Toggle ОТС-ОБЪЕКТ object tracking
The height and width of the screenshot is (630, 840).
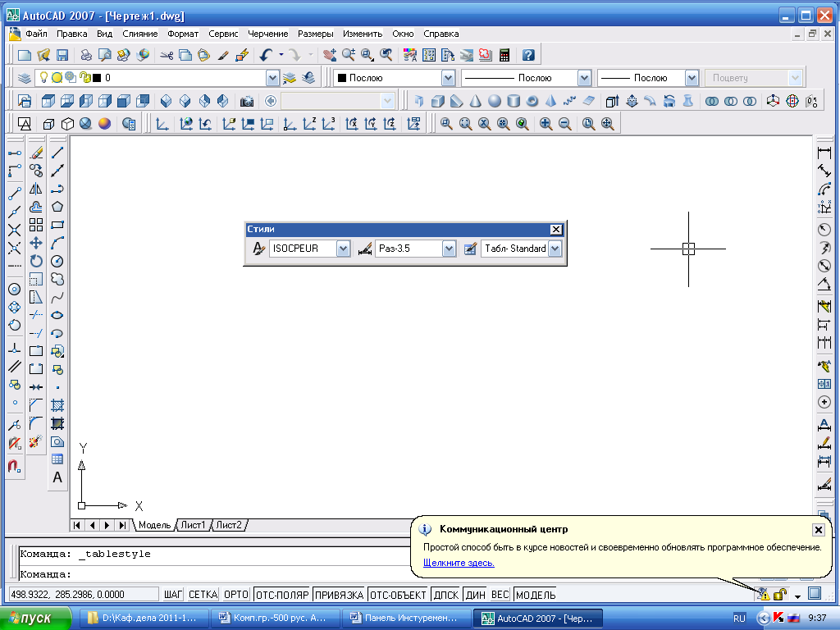coord(398,594)
